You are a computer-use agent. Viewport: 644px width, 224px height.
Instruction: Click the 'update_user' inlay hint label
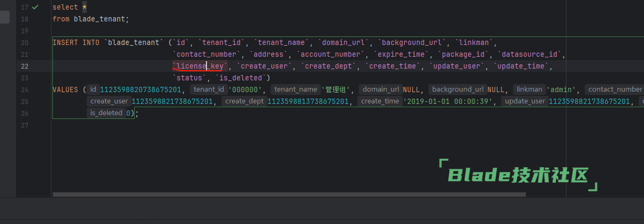coord(525,101)
